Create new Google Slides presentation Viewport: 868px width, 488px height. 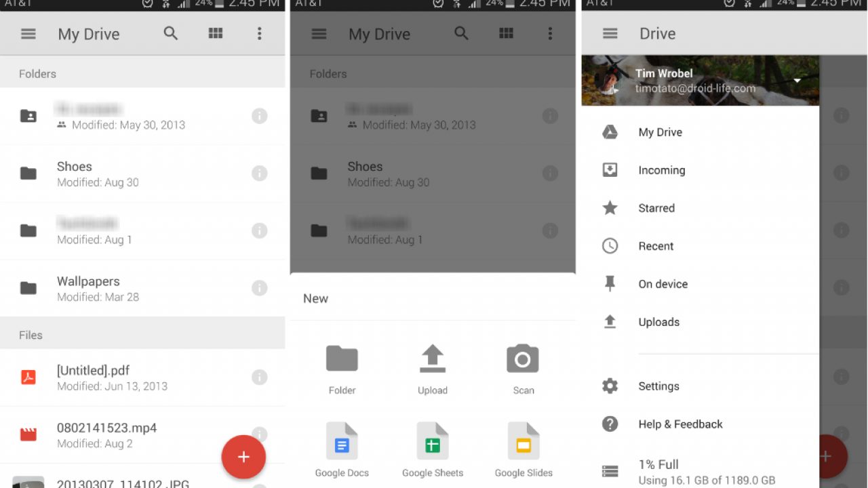coord(523,441)
